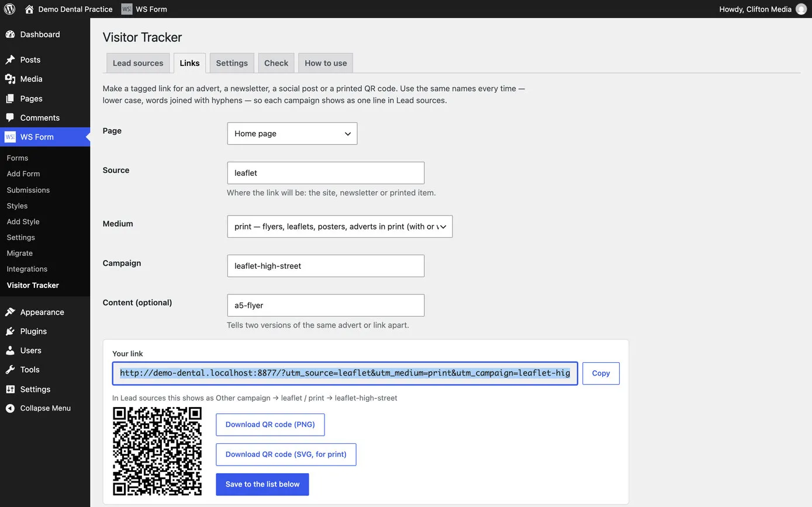Download QR code as SVG for print
Screen dimensions: 812x507
pos(286,454)
